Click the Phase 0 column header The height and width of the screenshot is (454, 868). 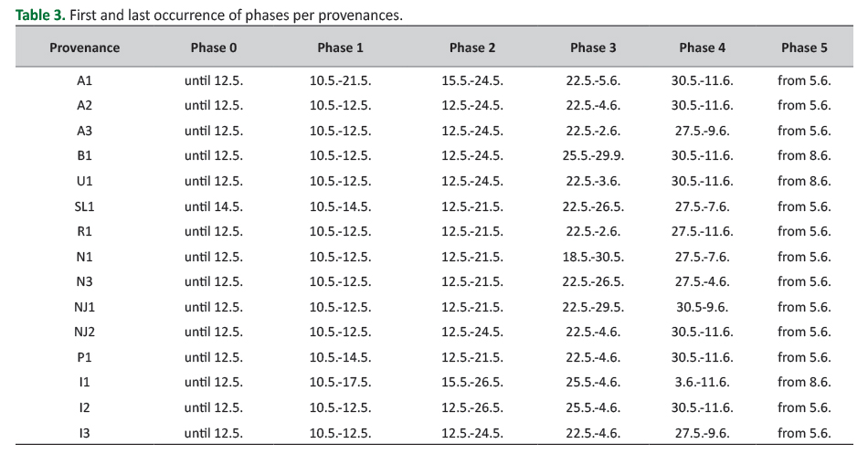[x=214, y=48]
